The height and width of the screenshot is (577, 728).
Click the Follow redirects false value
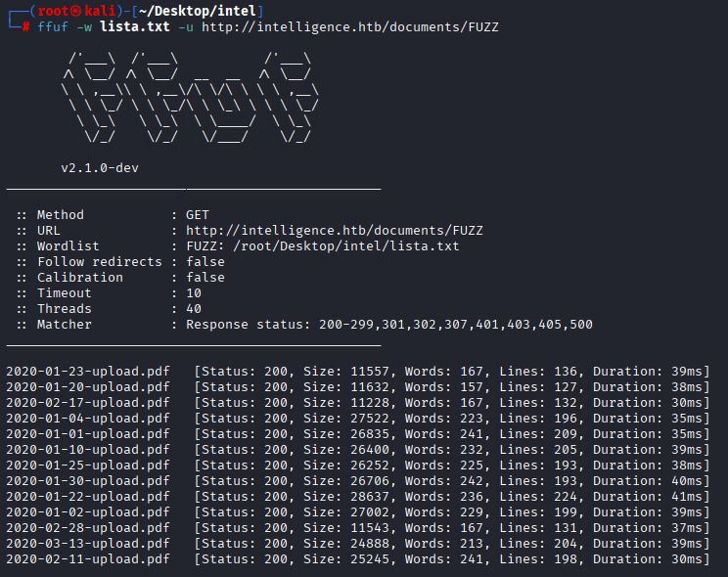(205, 262)
